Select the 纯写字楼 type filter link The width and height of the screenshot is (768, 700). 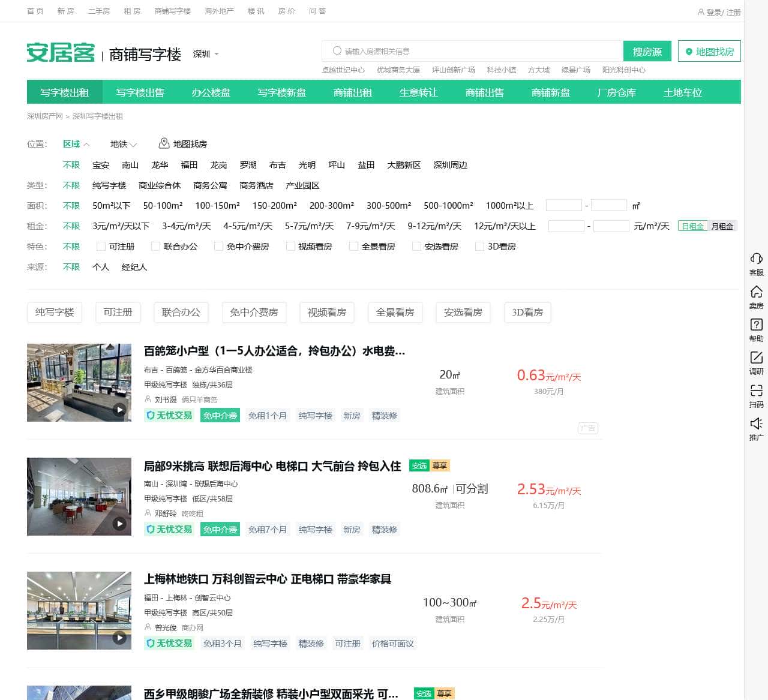[x=109, y=185]
